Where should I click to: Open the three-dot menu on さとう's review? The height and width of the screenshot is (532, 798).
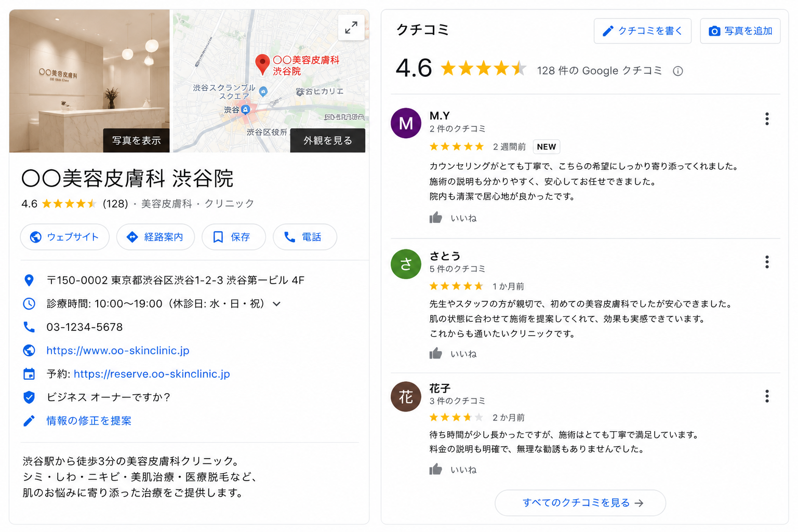tap(767, 262)
